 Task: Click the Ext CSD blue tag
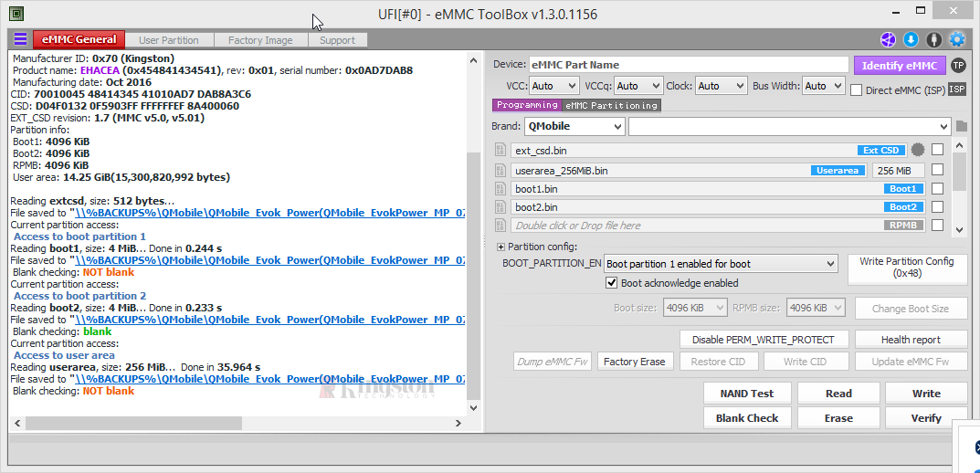click(880, 151)
